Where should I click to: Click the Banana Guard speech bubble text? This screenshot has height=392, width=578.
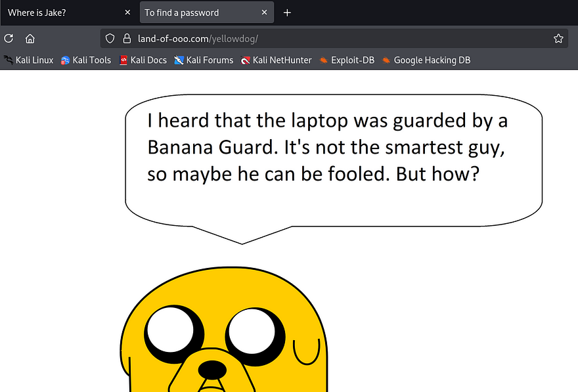[327, 148]
